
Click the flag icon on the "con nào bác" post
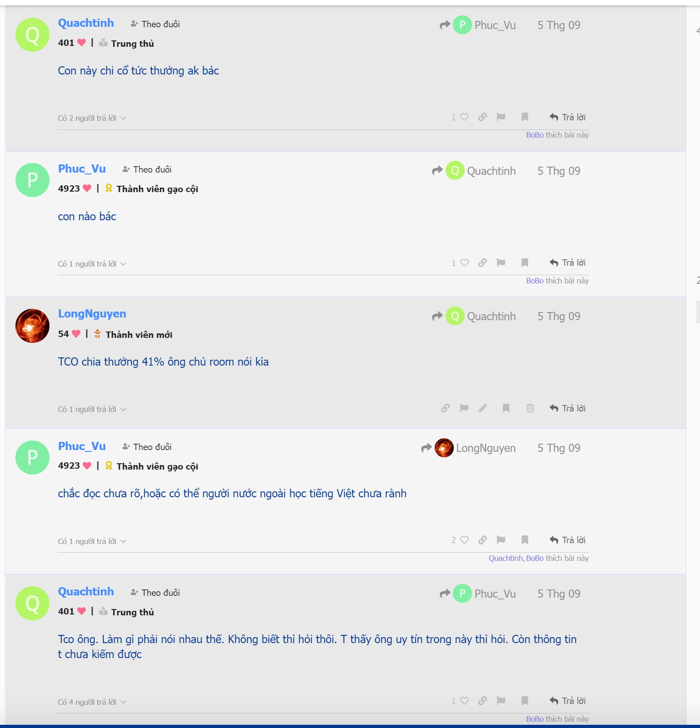[501, 263]
